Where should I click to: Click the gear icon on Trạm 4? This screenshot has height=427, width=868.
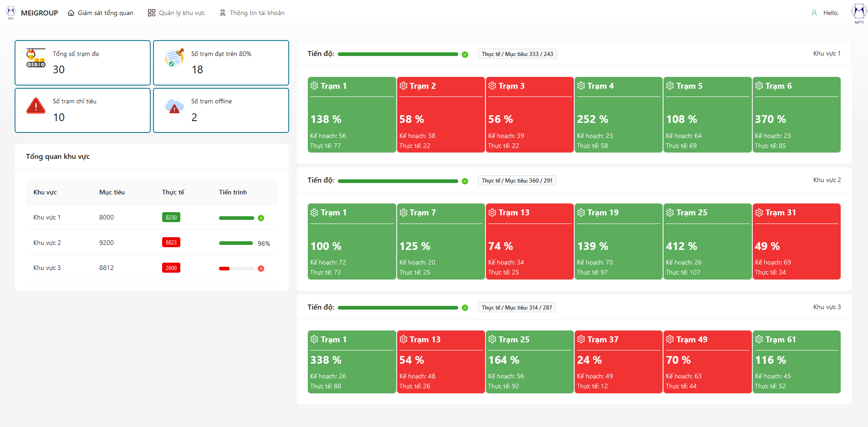coord(581,86)
